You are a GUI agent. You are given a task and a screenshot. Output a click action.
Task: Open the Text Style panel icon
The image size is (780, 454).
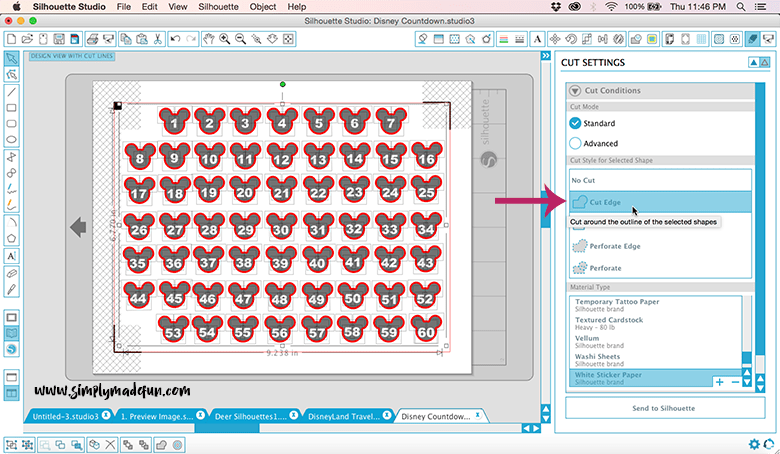(537, 39)
